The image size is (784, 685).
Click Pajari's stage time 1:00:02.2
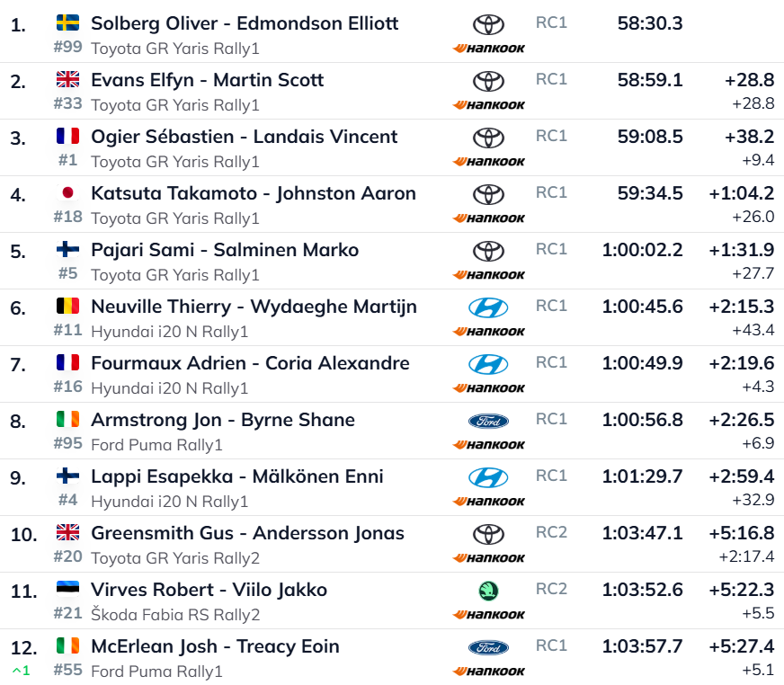tap(642, 250)
